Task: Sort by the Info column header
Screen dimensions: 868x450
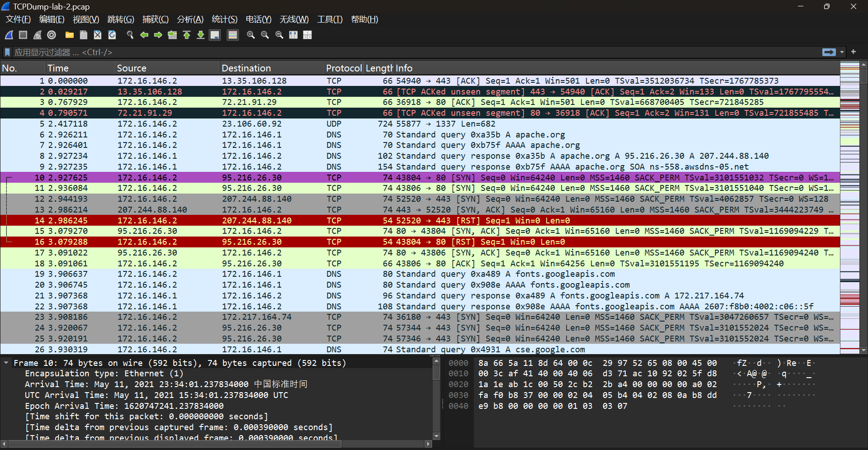Action: coord(617,68)
